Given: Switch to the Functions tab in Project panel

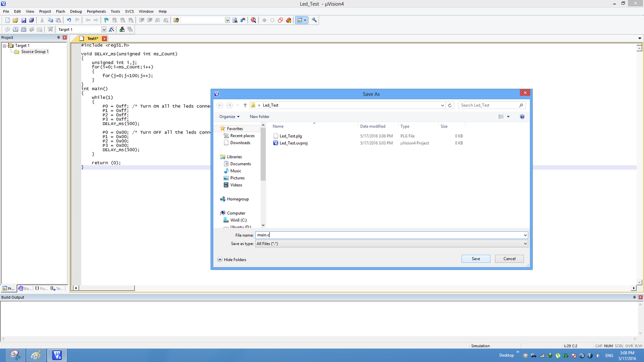Looking at the screenshot, I should (x=41, y=288).
